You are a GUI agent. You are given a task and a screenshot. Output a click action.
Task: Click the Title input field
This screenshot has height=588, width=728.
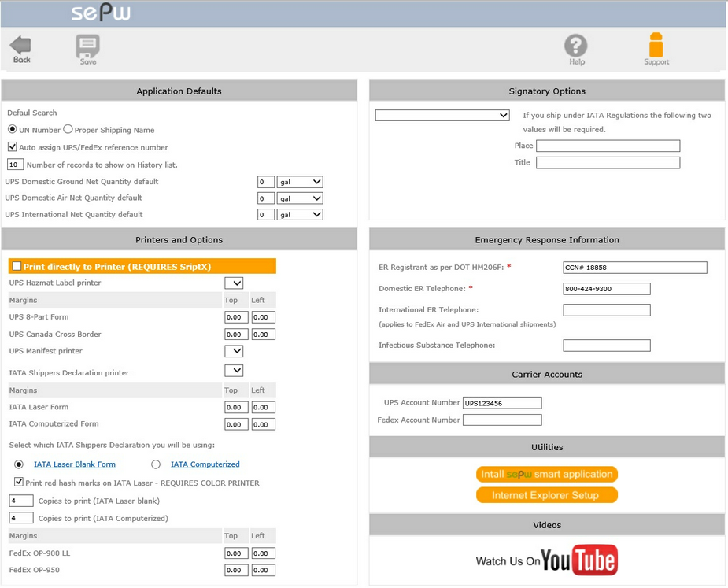(608, 163)
